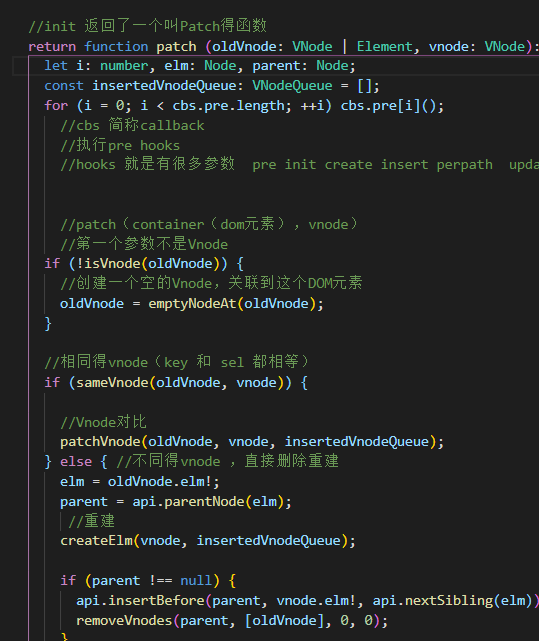The image size is (539, 641).
Task: Click 'insertedVnodeQueue' in the const declaration
Action: [164, 86]
